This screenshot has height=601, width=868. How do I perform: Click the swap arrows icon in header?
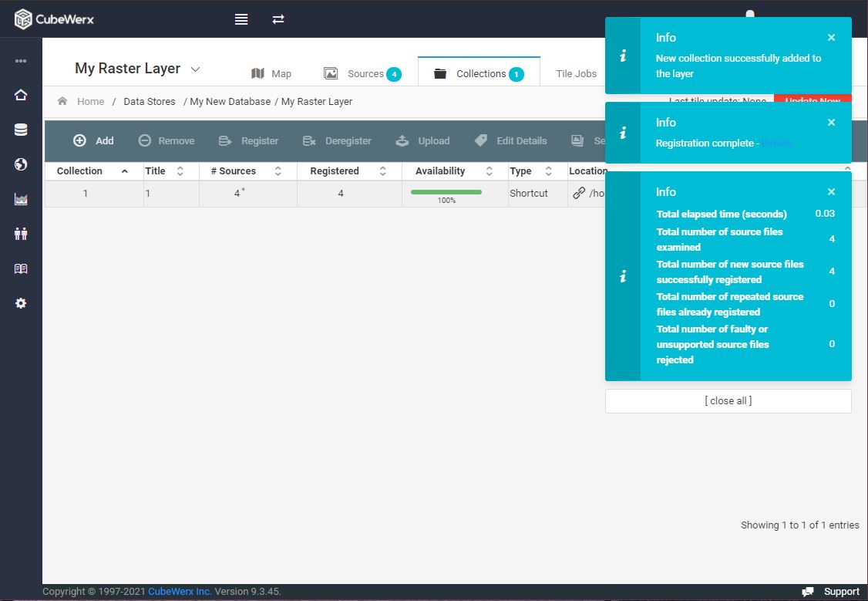point(278,19)
